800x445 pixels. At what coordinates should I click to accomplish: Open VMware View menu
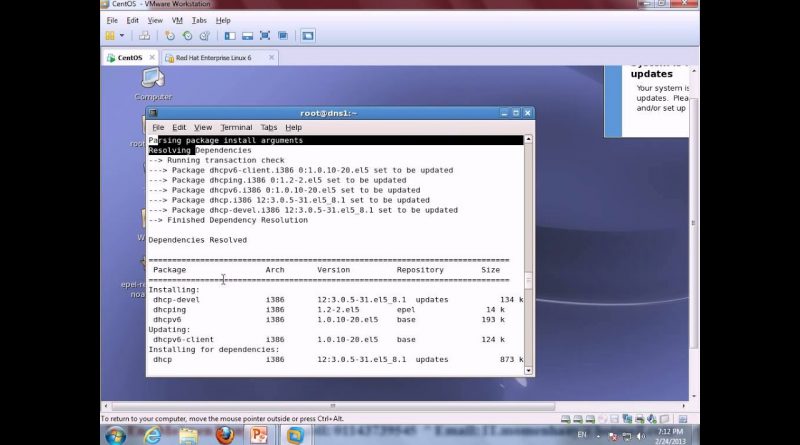pyautogui.click(x=155, y=20)
